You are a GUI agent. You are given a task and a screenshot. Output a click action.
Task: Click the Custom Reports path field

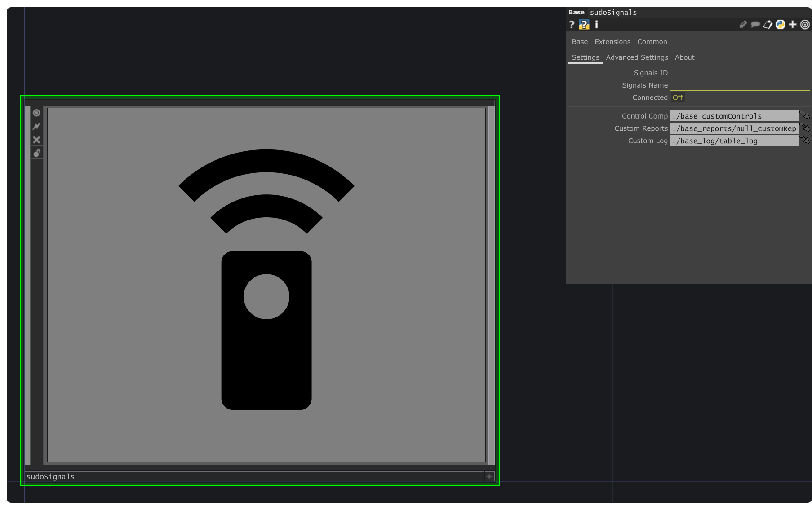point(734,128)
